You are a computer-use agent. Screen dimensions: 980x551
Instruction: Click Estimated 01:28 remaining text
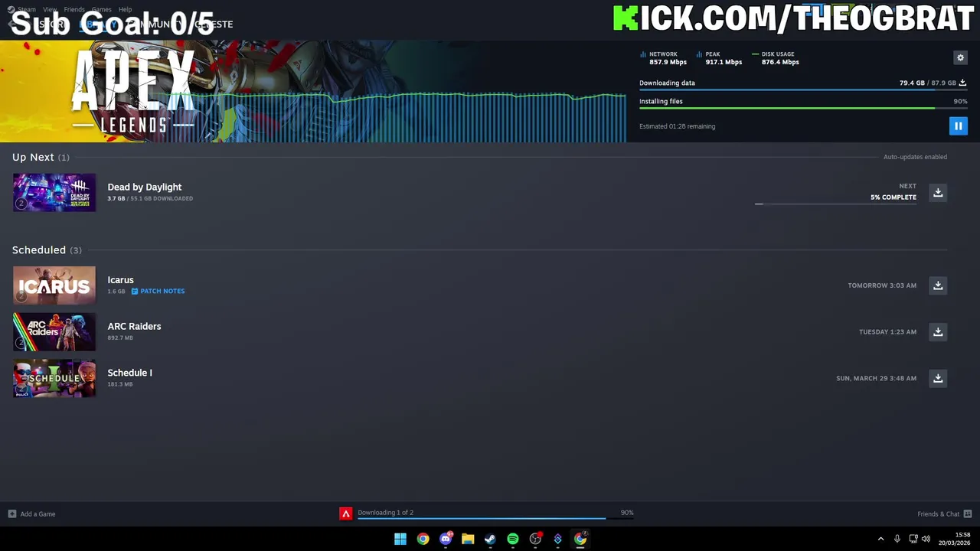click(x=677, y=126)
